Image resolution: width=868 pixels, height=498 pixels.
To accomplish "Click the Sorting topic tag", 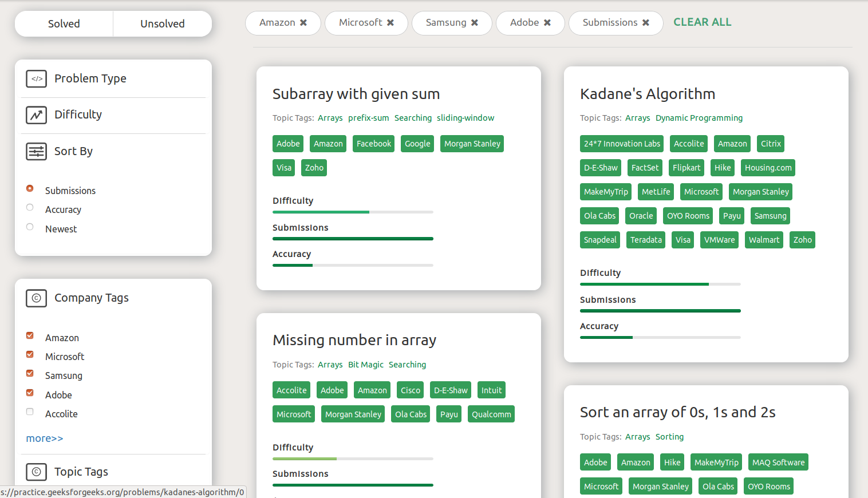I will pyautogui.click(x=670, y=437).
